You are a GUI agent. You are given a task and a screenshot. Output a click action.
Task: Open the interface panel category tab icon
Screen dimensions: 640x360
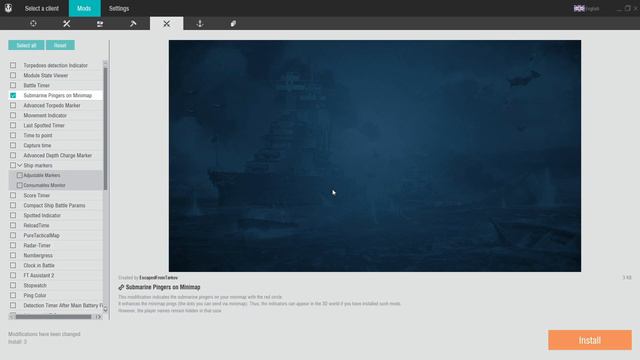click(x=100, y=24)
